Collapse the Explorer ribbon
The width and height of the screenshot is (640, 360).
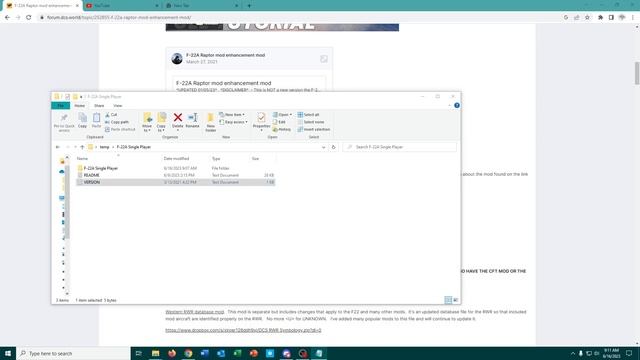click(x=449, y=105)
